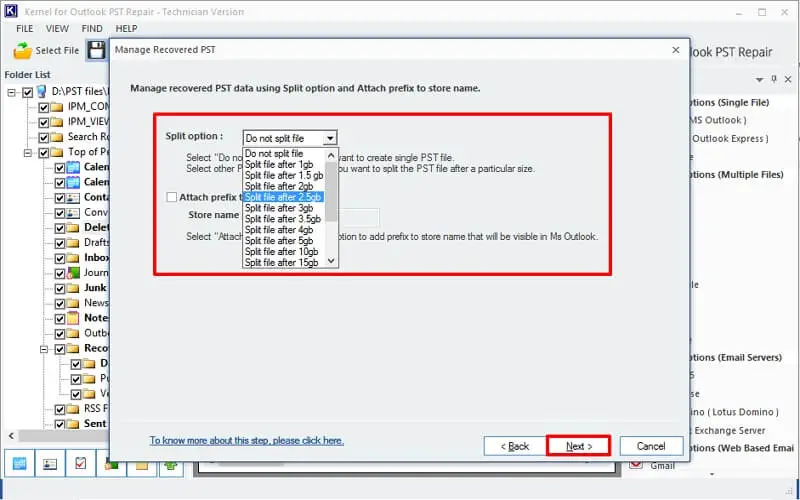The width and height of the screenshot is (800, 500).
Task: Click the Next button
Action: point(579,446)
